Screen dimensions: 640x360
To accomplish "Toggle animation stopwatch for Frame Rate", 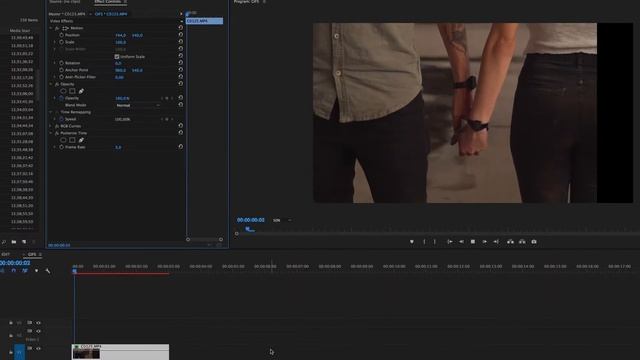I will click(x=62, y=147).
